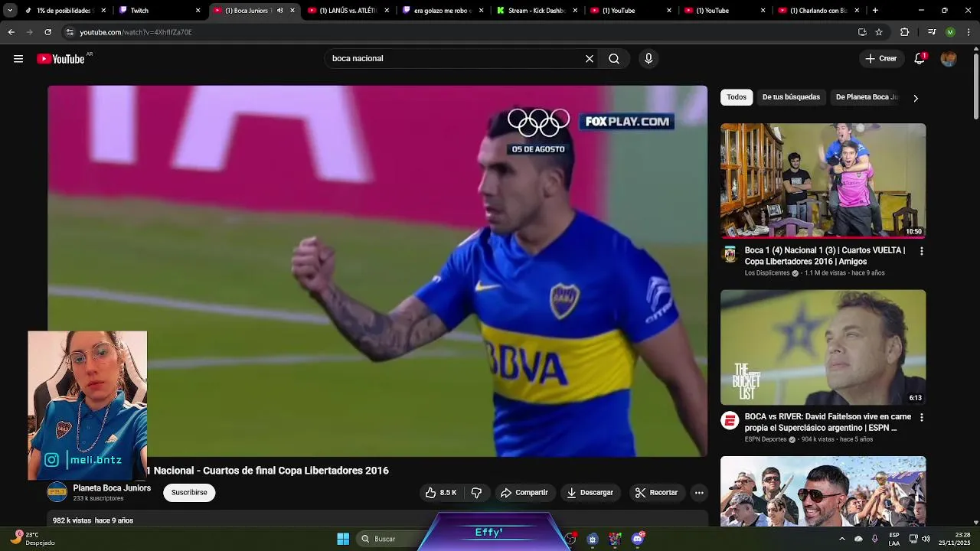The image size is (980, 551).
Task: Click the ESP LAA language indicator
Action: coord(894,539)
